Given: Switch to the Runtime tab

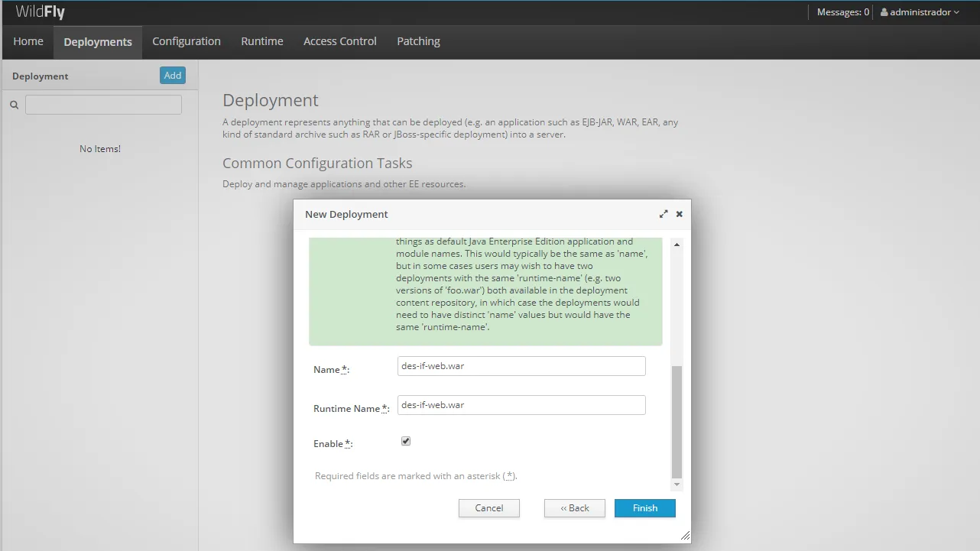Looking at the screenshot, I should (262, 41).
